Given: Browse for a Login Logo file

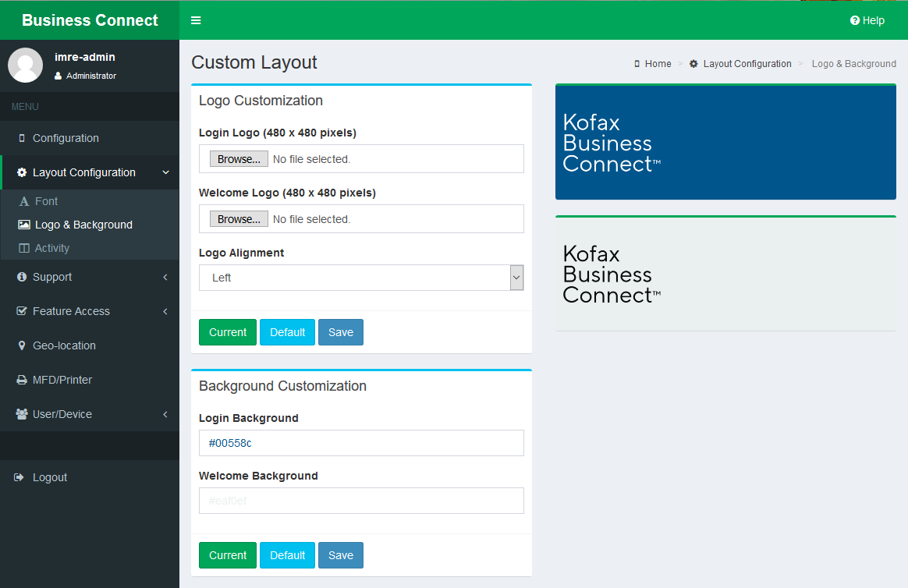Looking at the screenshot, I should tap(239, 159).
